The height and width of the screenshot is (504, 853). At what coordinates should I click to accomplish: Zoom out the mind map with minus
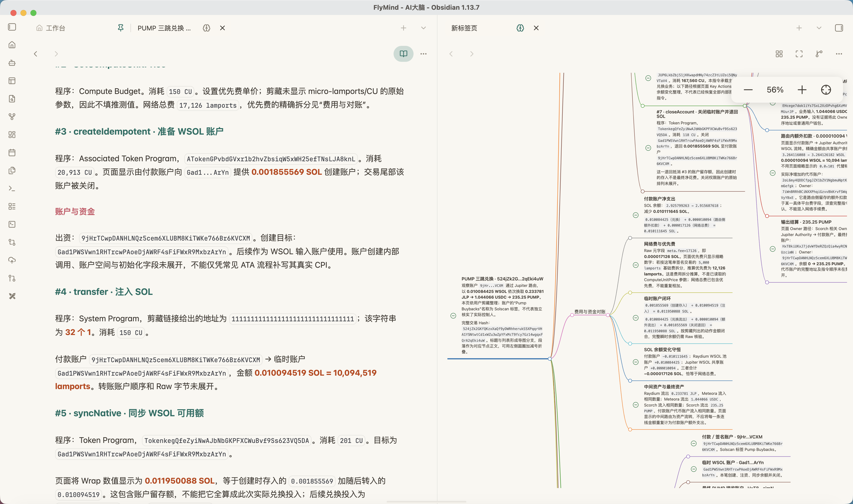[x=748, y=90]
